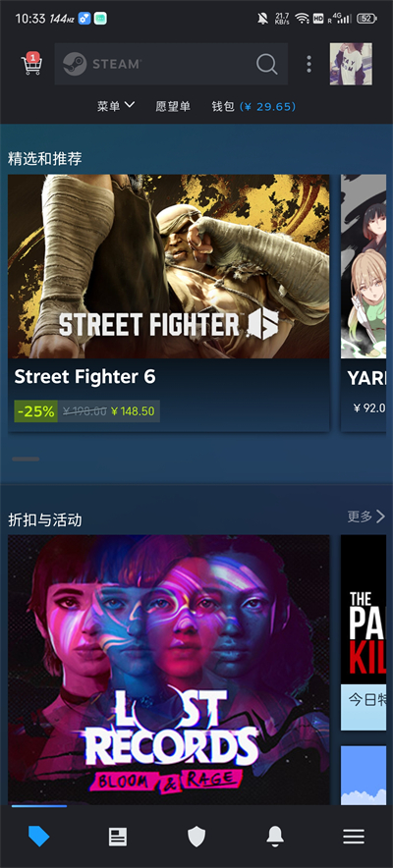Image resolution: width=393 pixels, height=868 pixels.
Task: Open notifications bell in bottom bar
Action: pos(275,837)
